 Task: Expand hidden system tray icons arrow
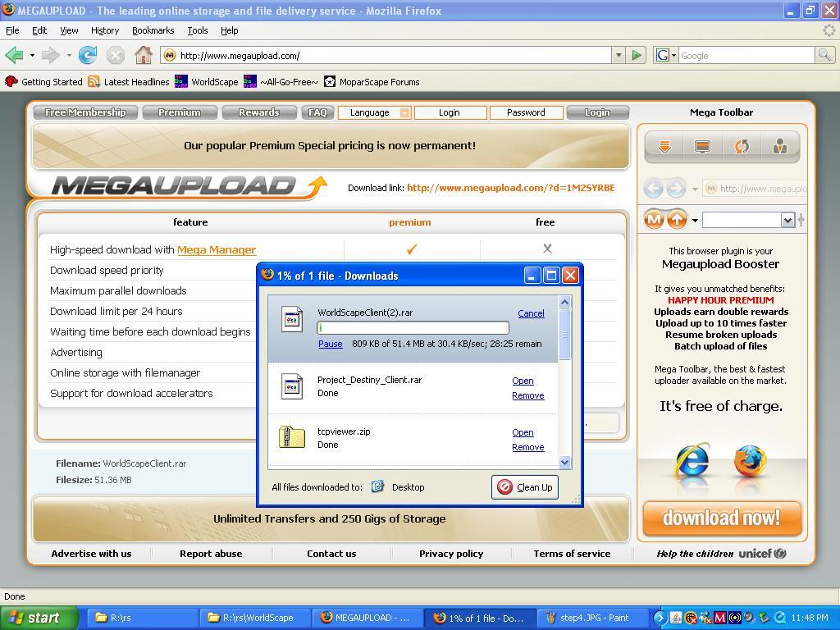[660, 618]
